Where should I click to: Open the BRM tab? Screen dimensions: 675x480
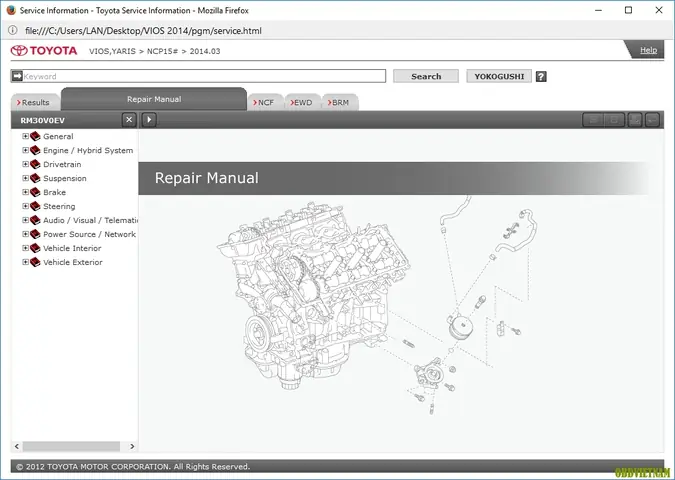340,102
